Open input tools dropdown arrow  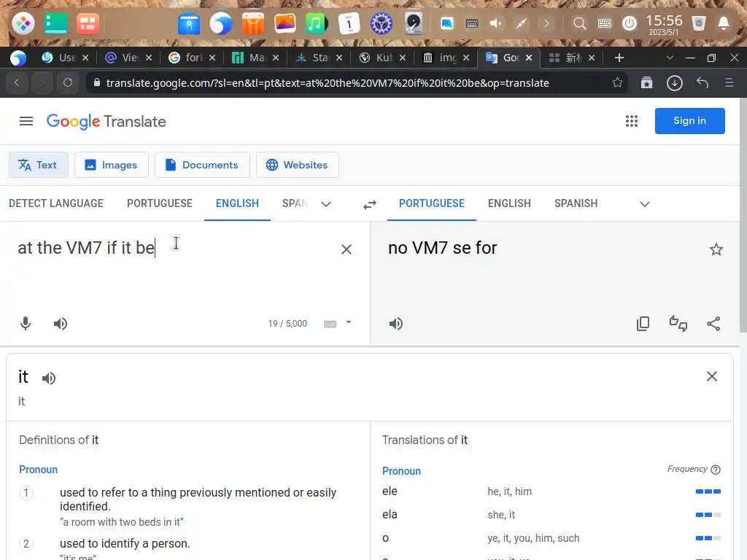[x=349, y=322]
